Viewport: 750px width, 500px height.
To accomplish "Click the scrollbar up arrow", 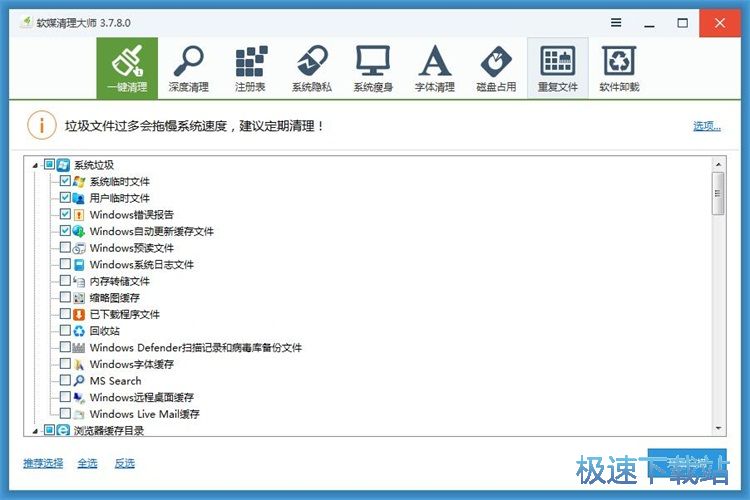I will tap(718, 164).
